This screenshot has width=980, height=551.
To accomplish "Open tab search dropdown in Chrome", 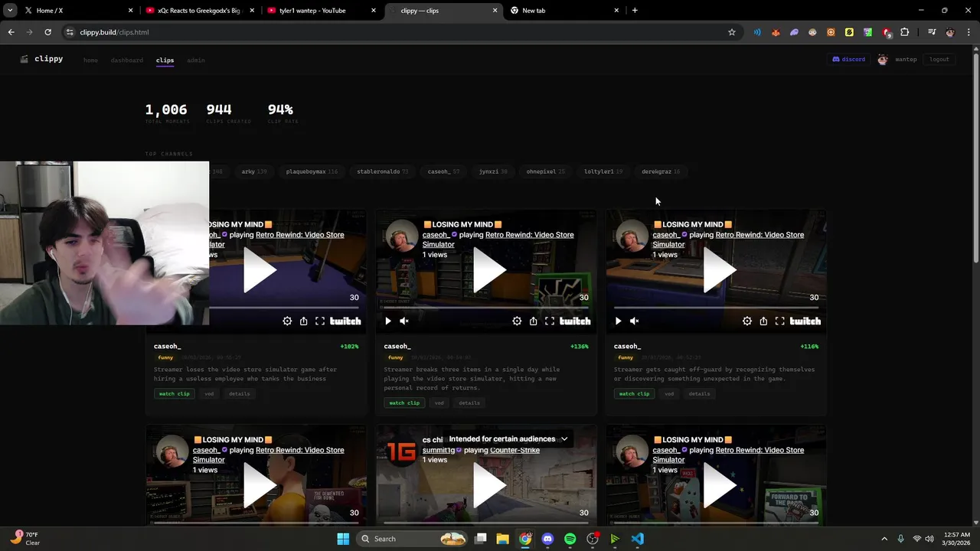I will (x=10, y=11).
